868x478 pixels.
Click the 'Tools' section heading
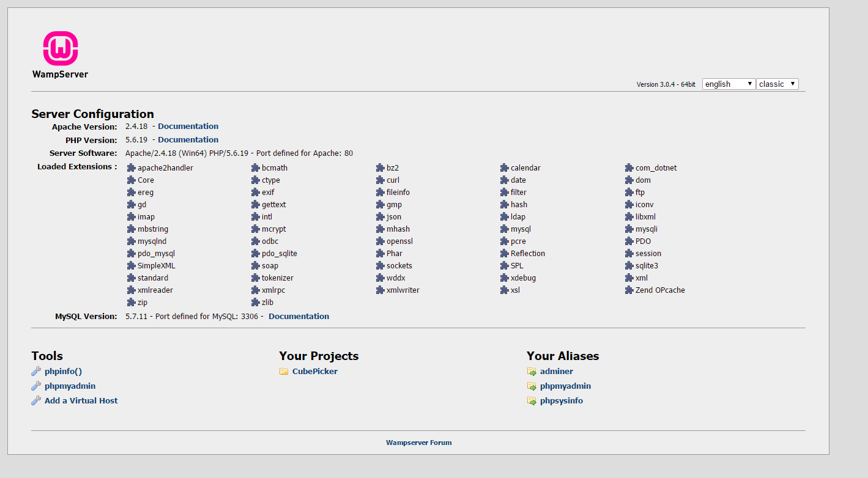pyautogui.click(x=47, y=356)
